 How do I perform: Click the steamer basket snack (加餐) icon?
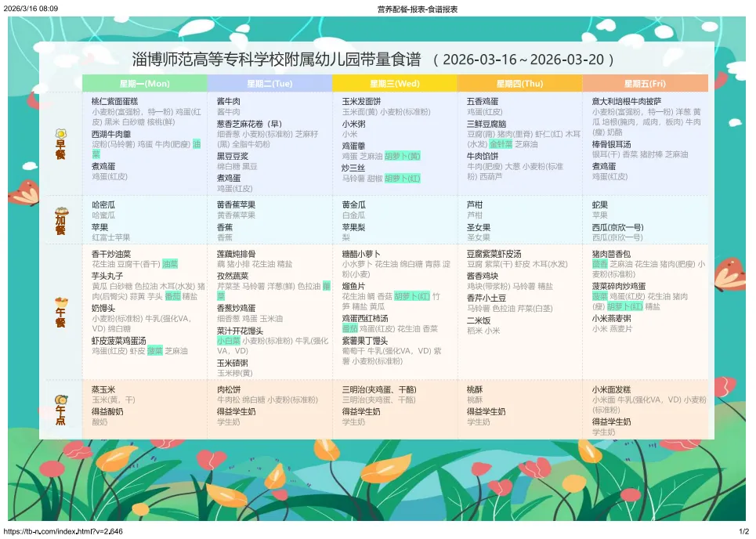(x=60, y=212)
